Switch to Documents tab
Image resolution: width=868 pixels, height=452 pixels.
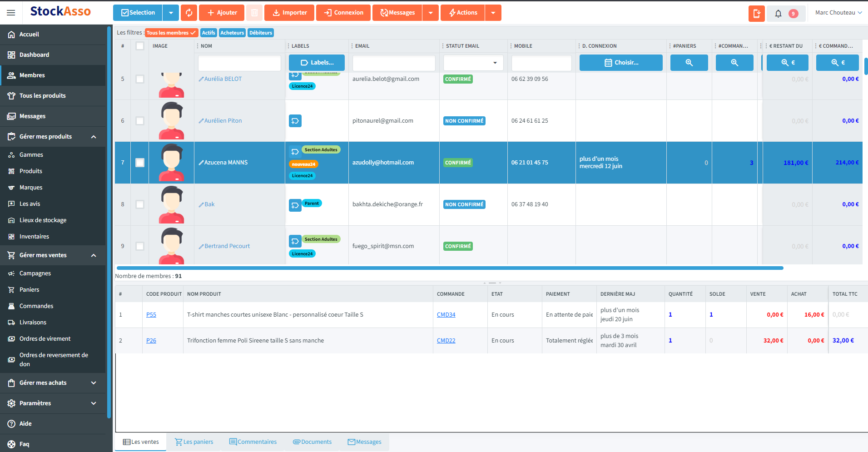[312, 442]
